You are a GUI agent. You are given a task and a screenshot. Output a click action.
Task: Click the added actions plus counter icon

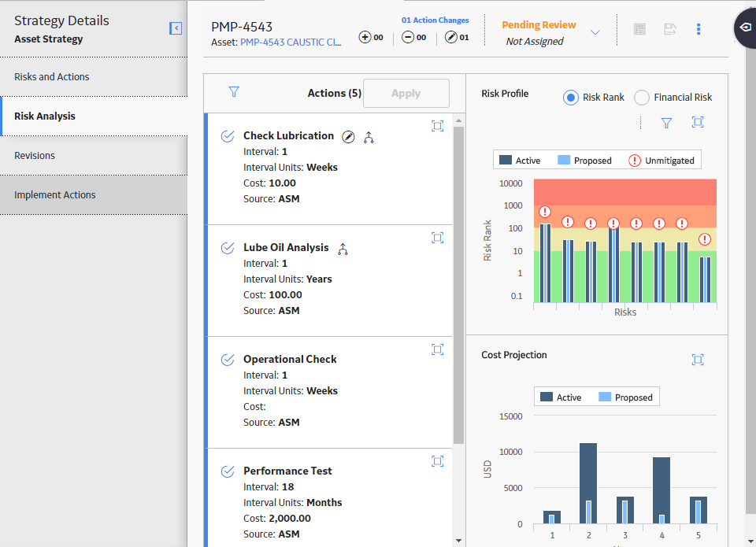[365, 37]
